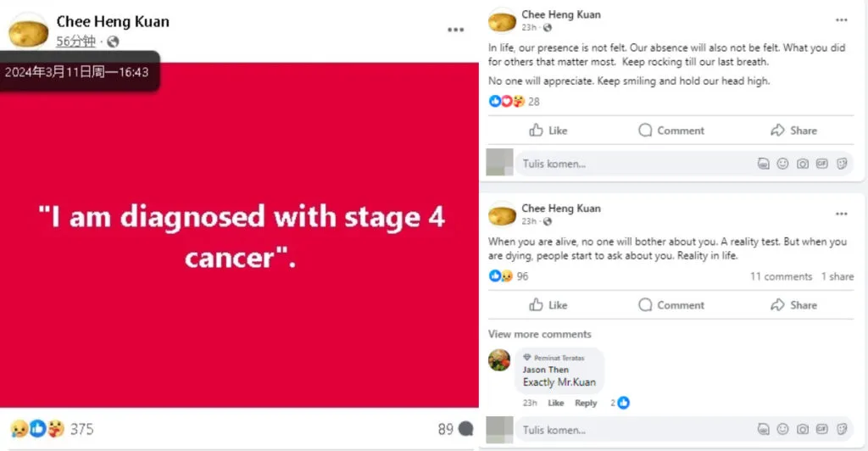Expand View more comments
Viewport: 868px width, 451px height.
[540, 334]
